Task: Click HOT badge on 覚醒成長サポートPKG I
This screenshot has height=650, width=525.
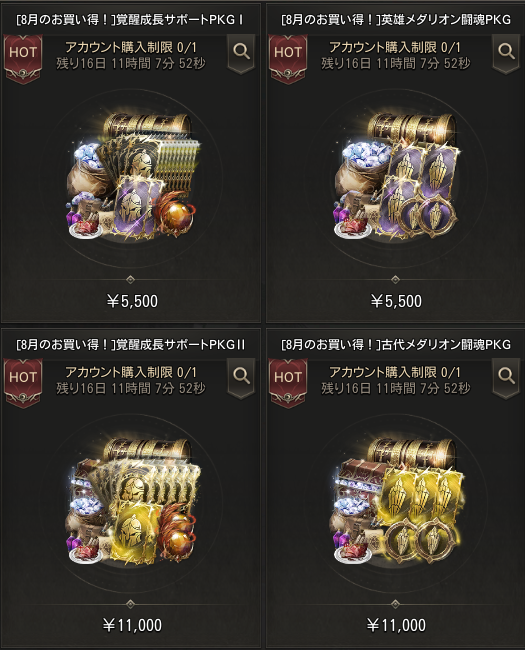Action: (23, 58)
